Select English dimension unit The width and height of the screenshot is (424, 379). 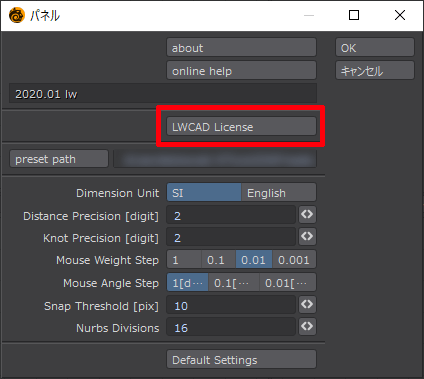pos(279,193)
